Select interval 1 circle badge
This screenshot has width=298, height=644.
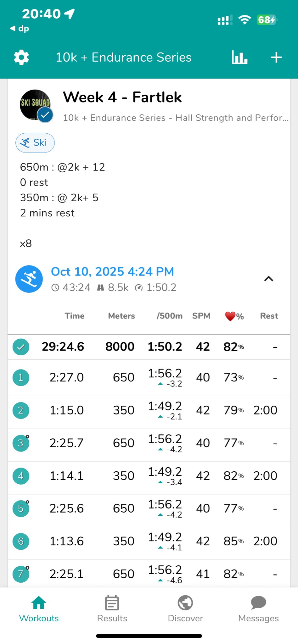tap(21, 377)
